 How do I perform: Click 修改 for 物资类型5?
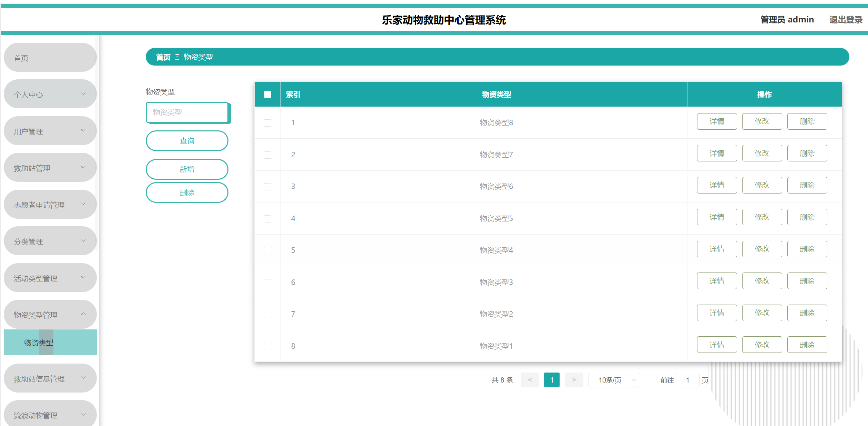(x=762, y=217)
